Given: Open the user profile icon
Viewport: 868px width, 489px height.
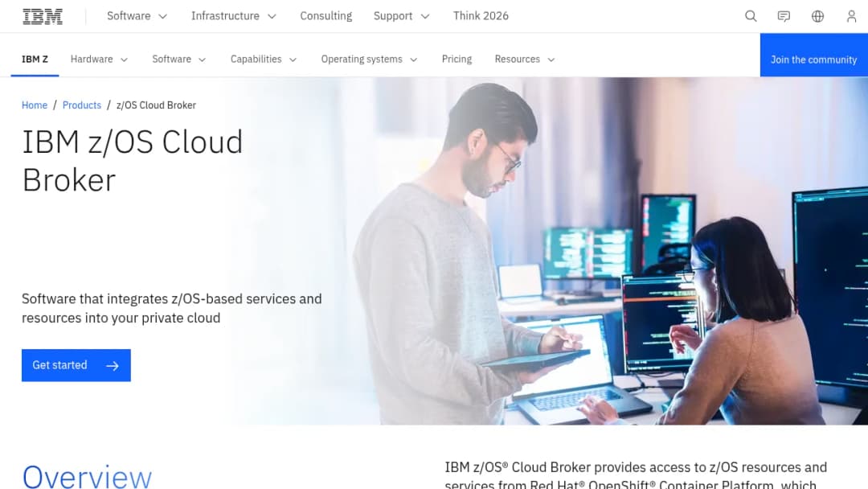Looking at the screenshot, I should pyautogui.click(x=851, y=16).
